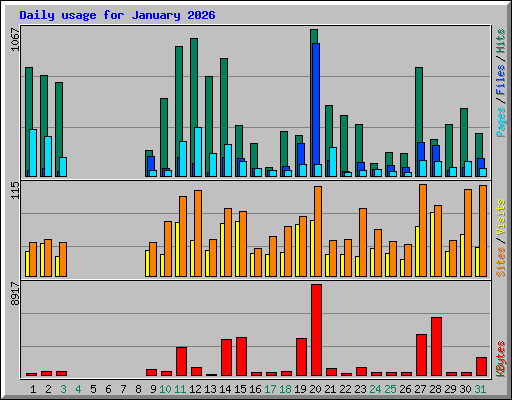Click the 8917 KBytes axis value
Screen dimensions: 512x400
15,293
